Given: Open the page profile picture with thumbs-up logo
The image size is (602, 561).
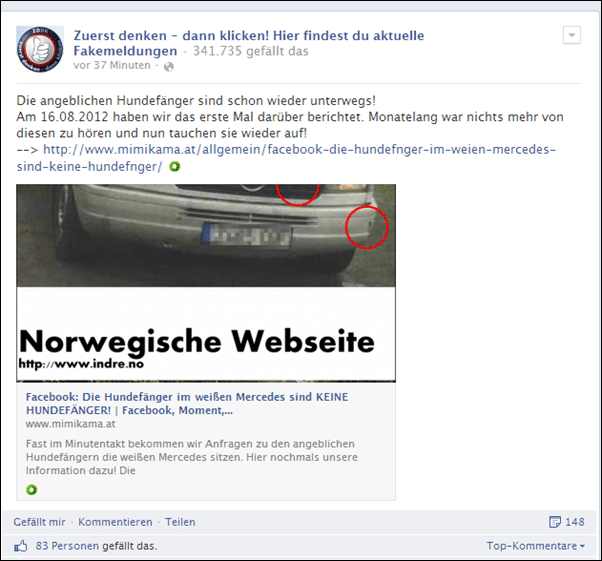Looking at the screenshot, I should [40, 49].
